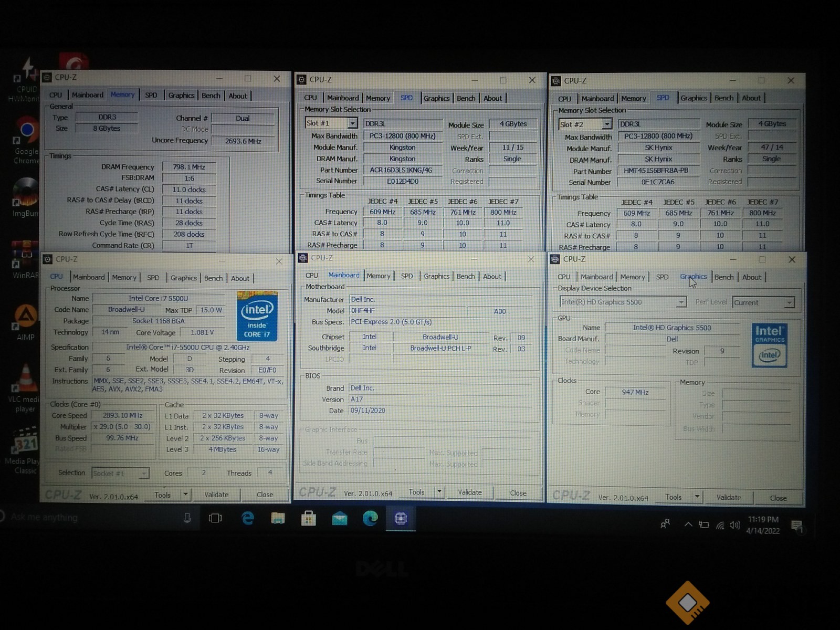Switch to the Mainboard tab in the CPU window
The image size is (840, 630).
coord(89,277)
